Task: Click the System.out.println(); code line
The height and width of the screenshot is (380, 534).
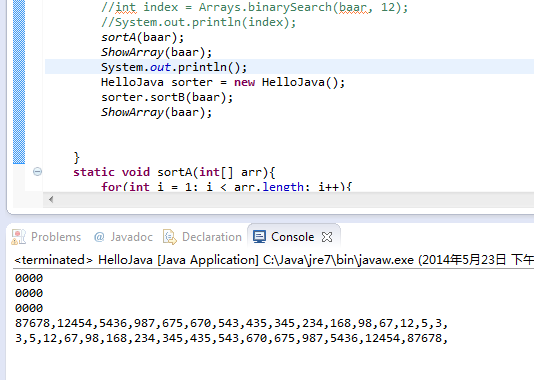Action: [x=174, y=67]
